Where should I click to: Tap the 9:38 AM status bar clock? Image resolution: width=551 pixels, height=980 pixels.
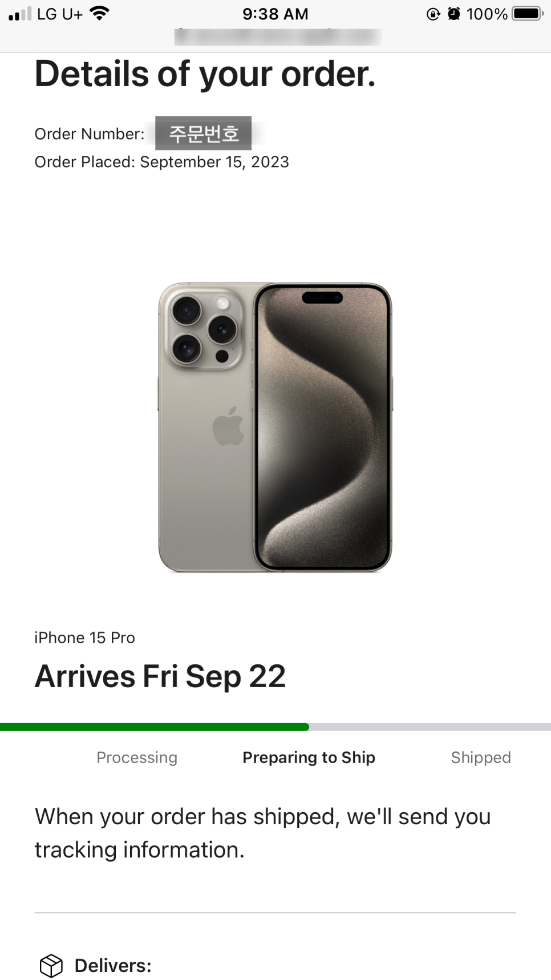(275, 14)
